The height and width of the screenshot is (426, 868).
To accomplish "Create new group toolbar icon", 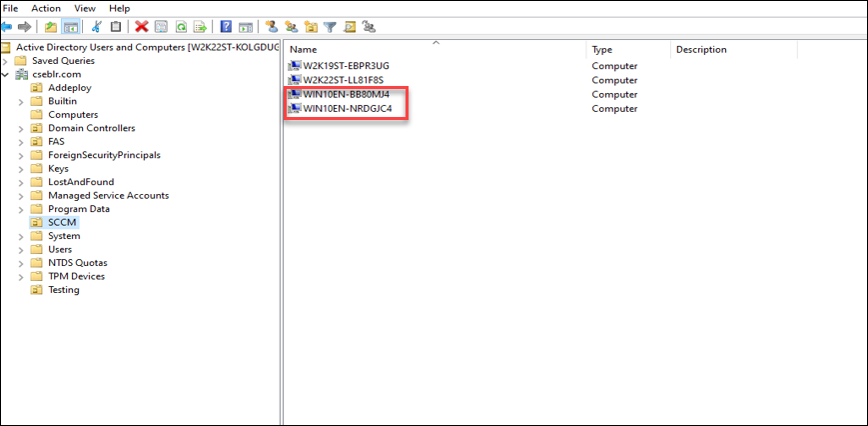I will [291, 27].
